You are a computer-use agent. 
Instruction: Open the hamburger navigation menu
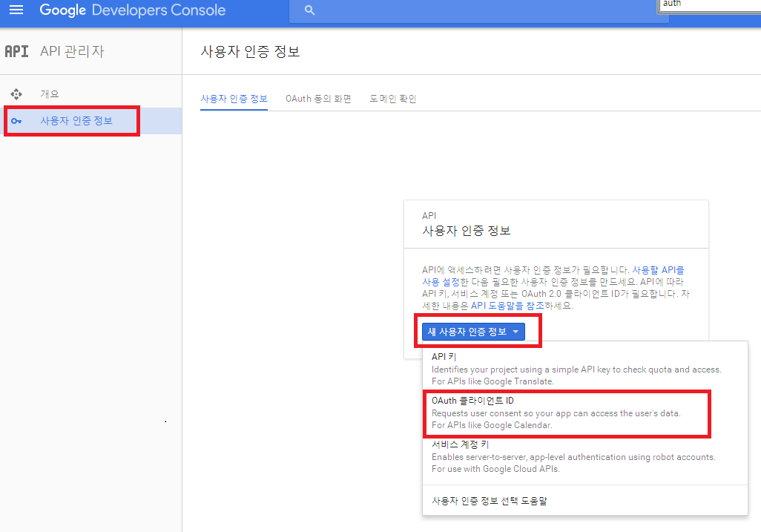click(x=16, y=10)
